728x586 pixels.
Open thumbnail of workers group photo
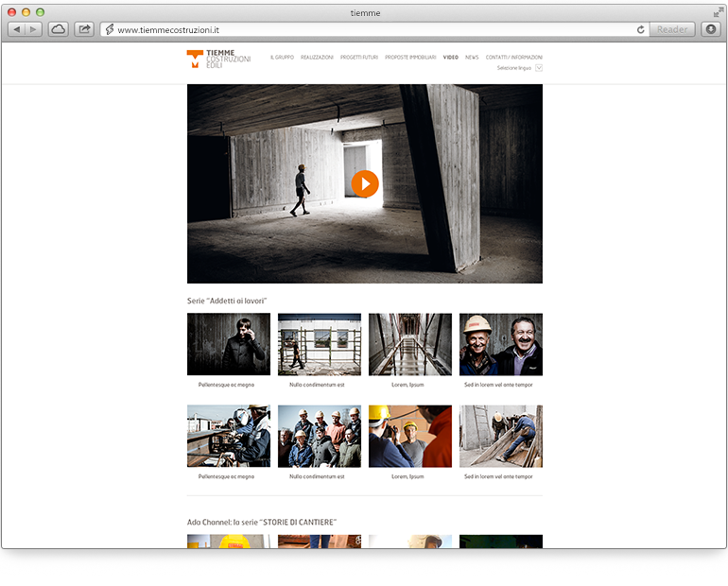[319, 436]
